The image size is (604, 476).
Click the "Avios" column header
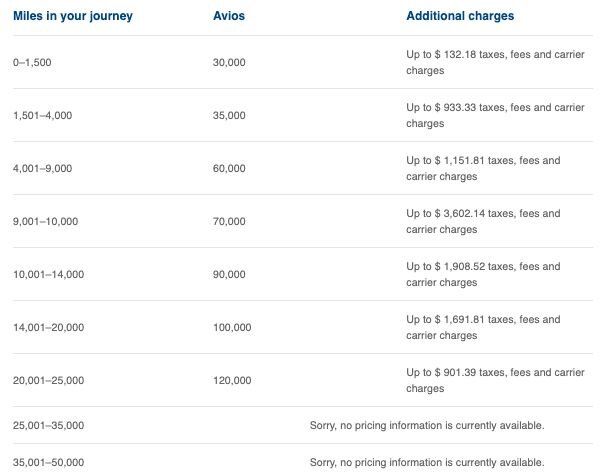pos(227,17)
